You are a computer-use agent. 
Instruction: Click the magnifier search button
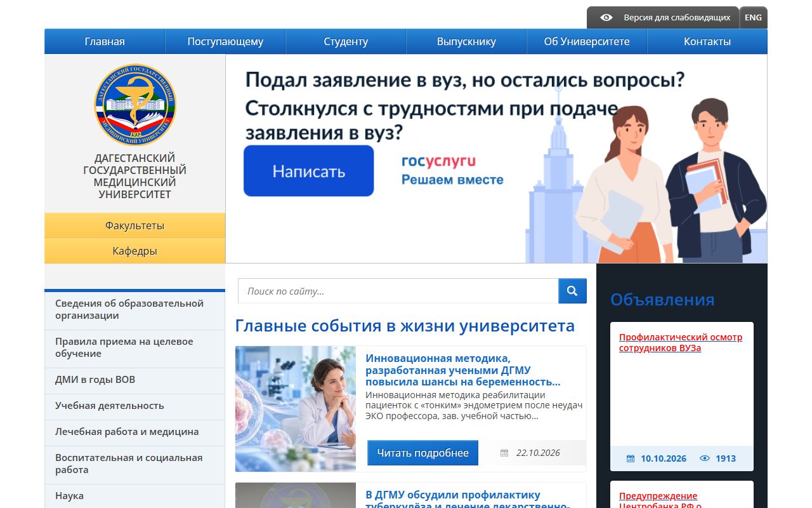[x=572, y=291]
